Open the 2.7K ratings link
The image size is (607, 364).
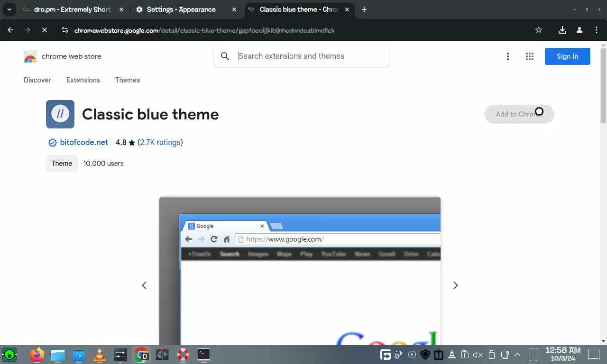[x=160, y=142]
